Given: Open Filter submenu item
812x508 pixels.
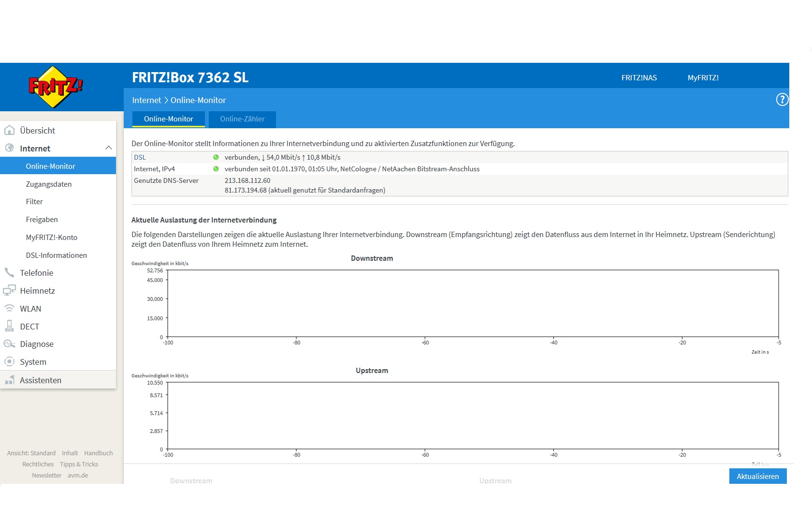Looking at the screenshot, I should pyautogui.click(x=34, y=202).
